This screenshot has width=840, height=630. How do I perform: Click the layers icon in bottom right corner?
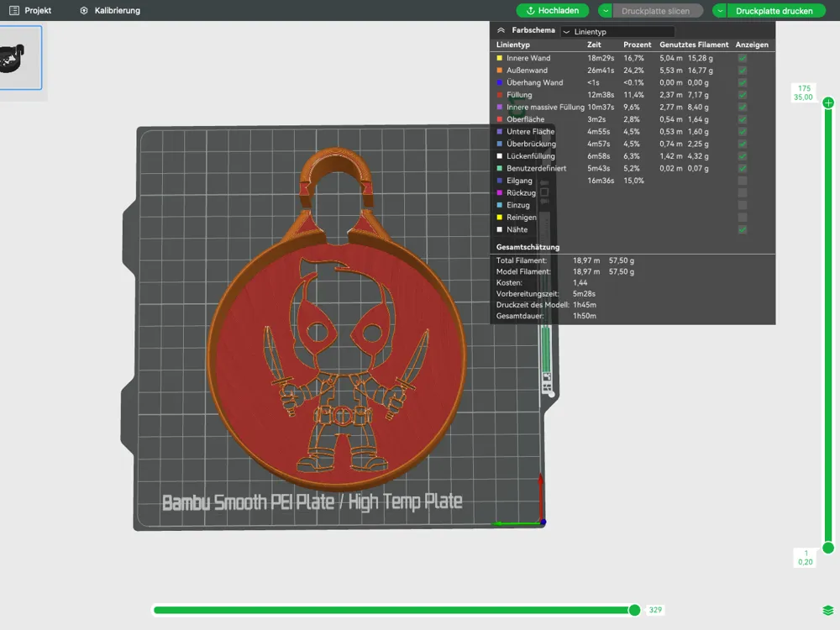pos(827,610)
